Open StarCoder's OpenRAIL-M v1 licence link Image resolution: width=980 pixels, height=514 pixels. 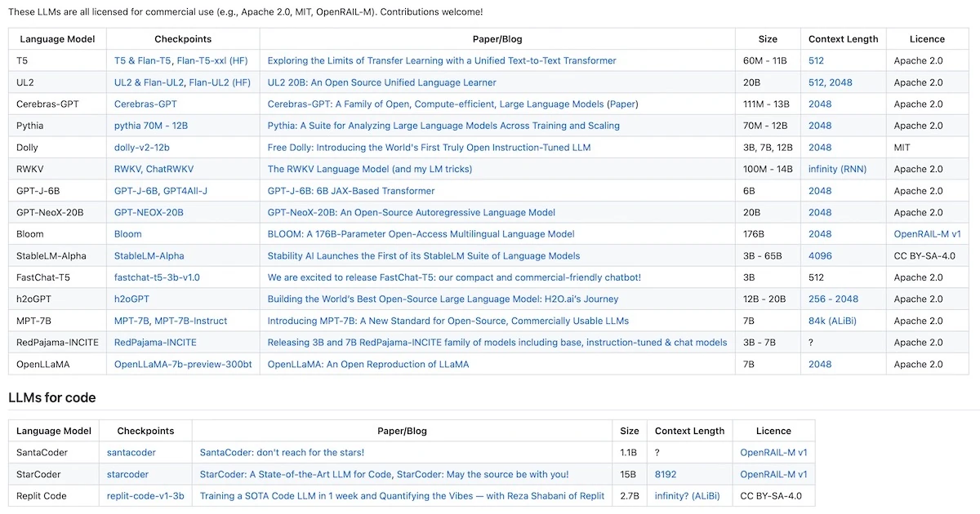[773, 474]
